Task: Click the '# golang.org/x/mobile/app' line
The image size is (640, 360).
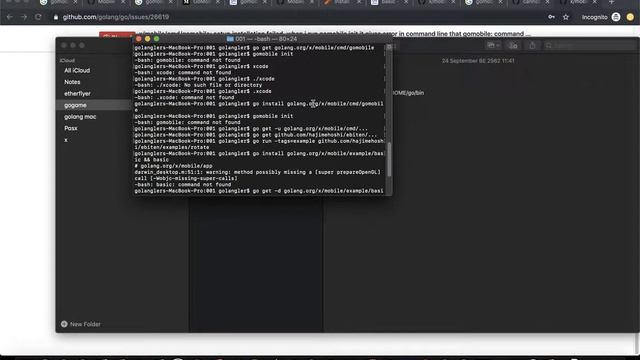Action: pyautogui.click(x=173, y=166)
